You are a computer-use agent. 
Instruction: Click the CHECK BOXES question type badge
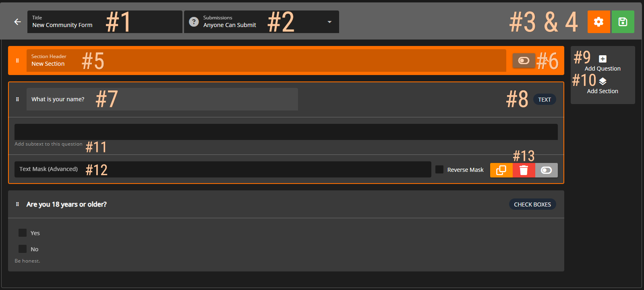click(532, 204)
